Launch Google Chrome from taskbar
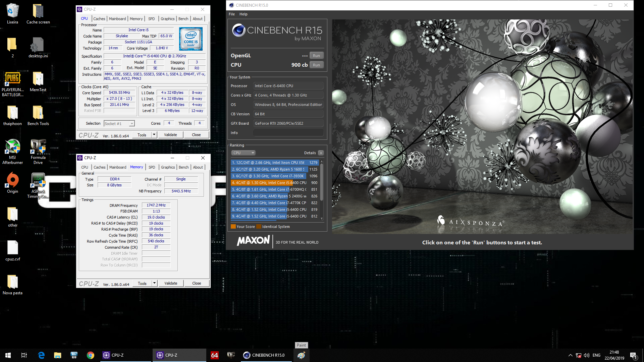Viewport: 644px width, 362px height. point(90,355)
